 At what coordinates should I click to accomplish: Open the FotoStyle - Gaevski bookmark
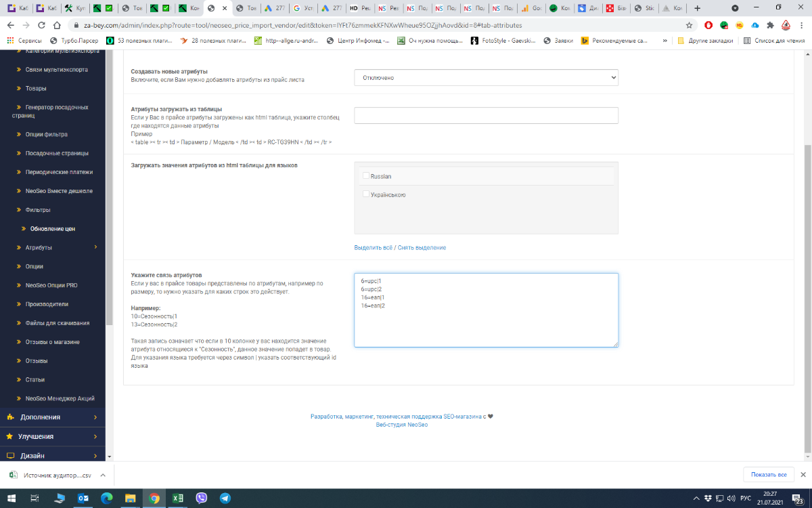(x=503, y=41)
